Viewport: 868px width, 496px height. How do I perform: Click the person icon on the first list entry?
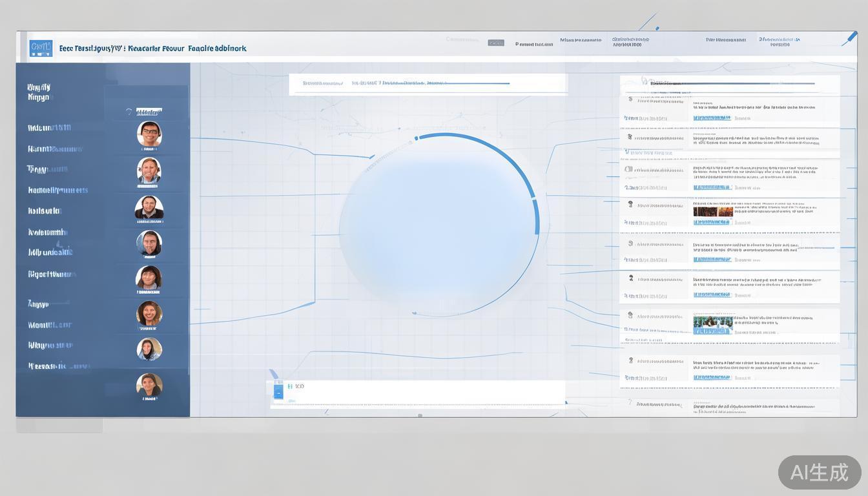[630, 100]
